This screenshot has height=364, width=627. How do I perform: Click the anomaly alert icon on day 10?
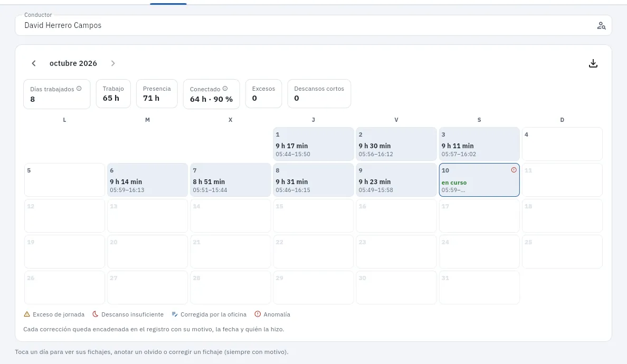[514, 170]
